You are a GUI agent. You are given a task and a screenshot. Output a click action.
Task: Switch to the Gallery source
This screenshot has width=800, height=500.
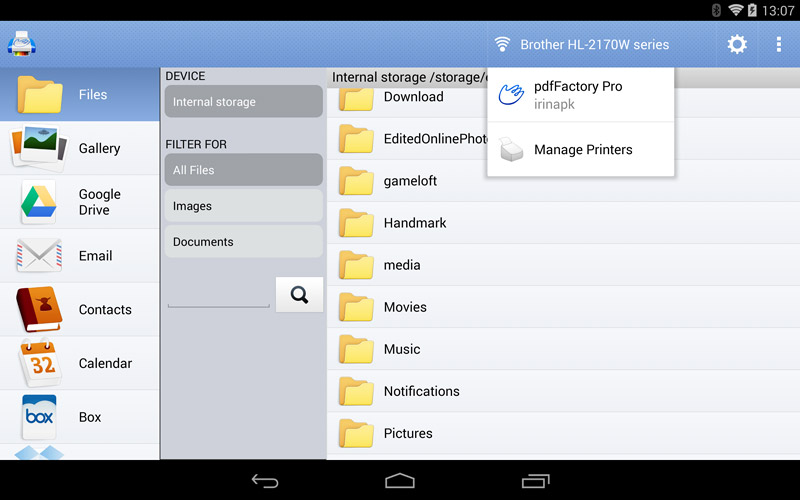pos(80,148)
